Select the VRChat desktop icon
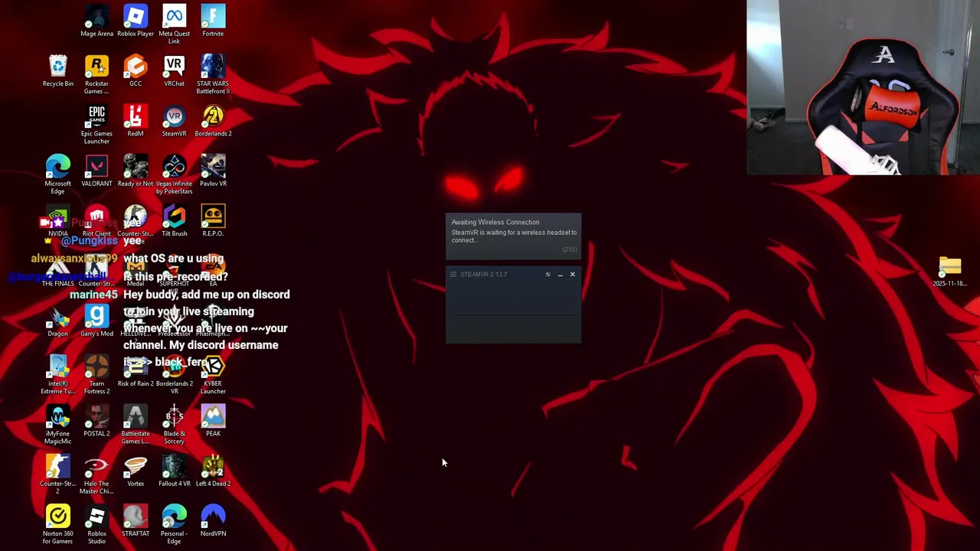The image size is (980, 551). 174,71
